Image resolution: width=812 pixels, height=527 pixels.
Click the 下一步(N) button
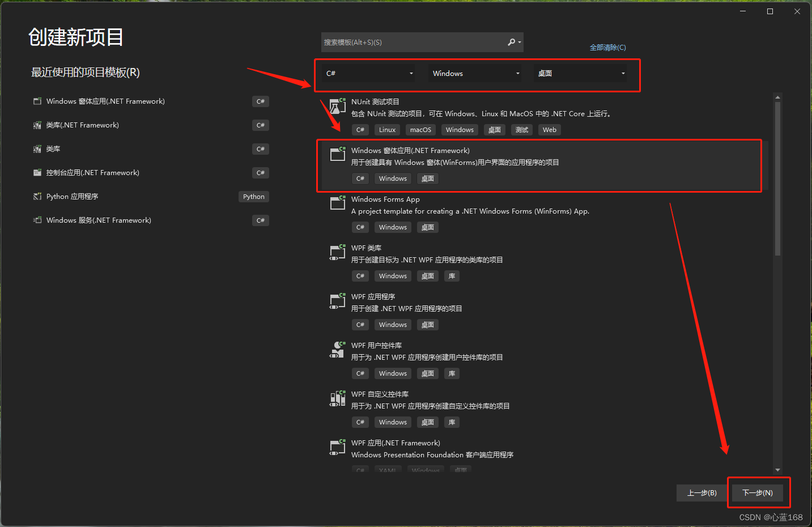758,493
